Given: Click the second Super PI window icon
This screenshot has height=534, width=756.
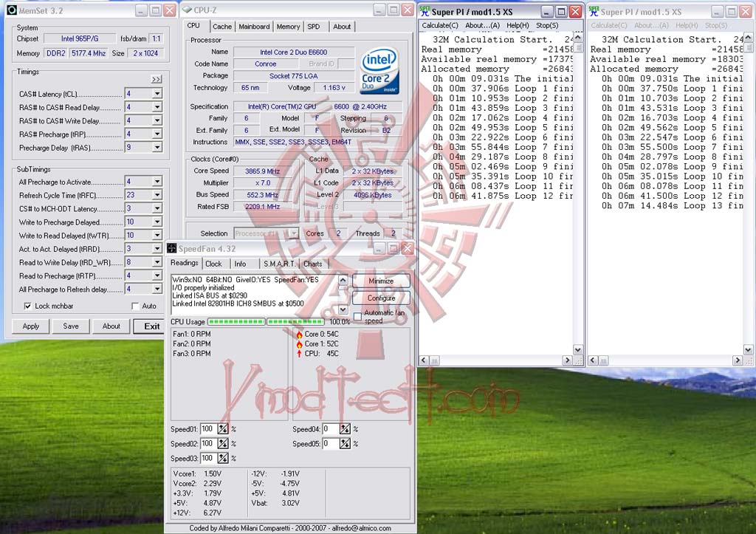Looking at the screenshot, I should 594,11.
